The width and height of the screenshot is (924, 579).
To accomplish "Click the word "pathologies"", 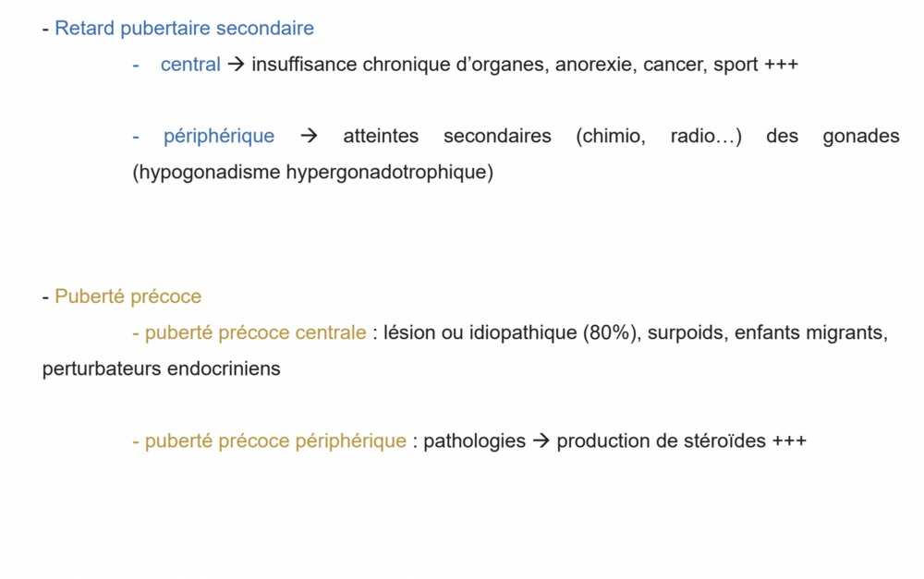I will coord(474,441).
